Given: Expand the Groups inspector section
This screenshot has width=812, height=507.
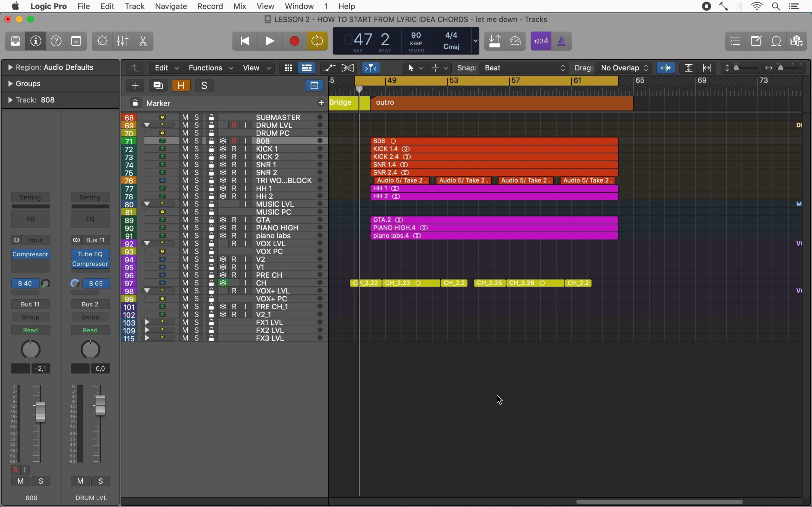Looking at the screenshot, I should click(10, 84).
